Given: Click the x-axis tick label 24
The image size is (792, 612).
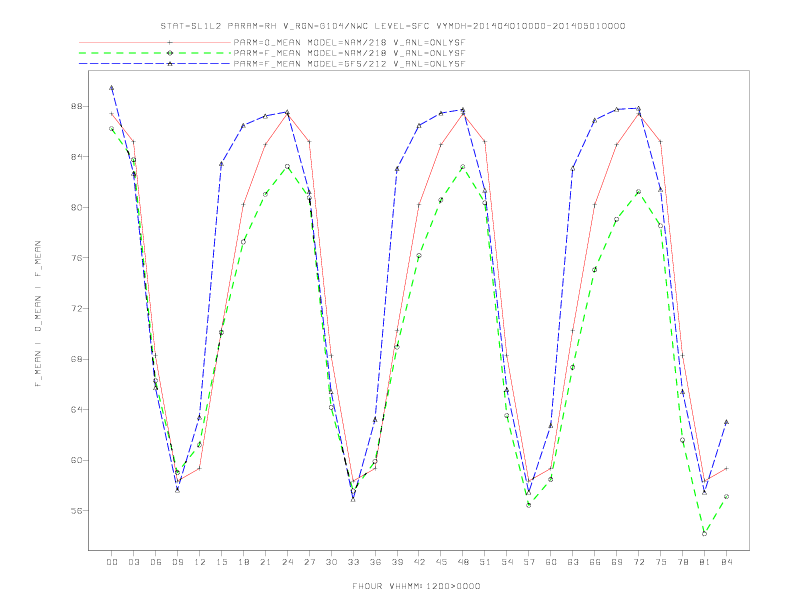Looking at the screenshot, I should click(x=287, y=562).
